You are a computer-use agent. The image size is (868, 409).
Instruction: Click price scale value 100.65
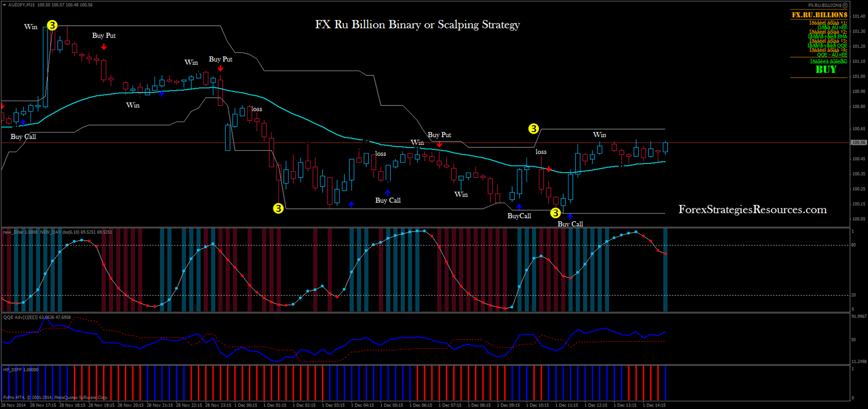click(858, 129)
